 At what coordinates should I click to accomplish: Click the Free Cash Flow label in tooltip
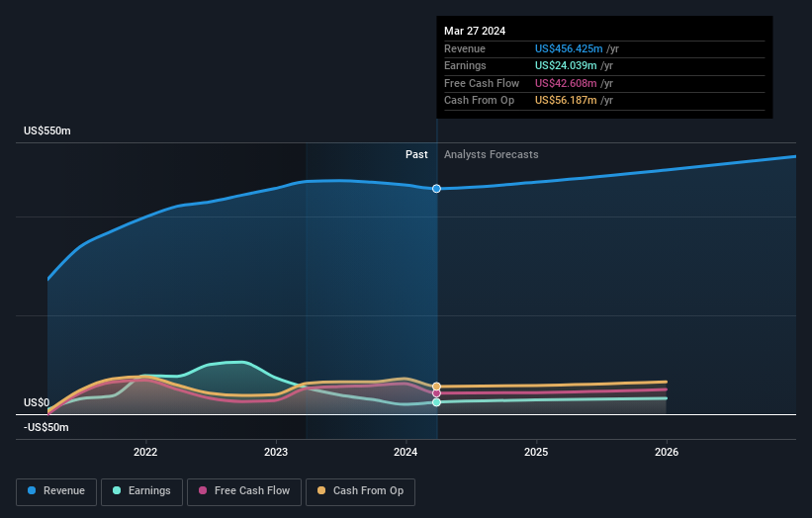pyautogui.click(x=482, y=83)
